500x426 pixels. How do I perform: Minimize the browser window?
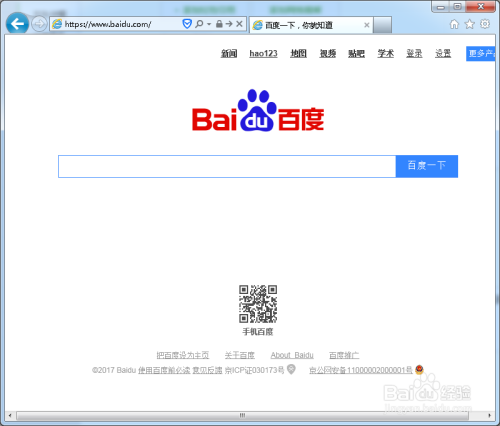(441, 7)
